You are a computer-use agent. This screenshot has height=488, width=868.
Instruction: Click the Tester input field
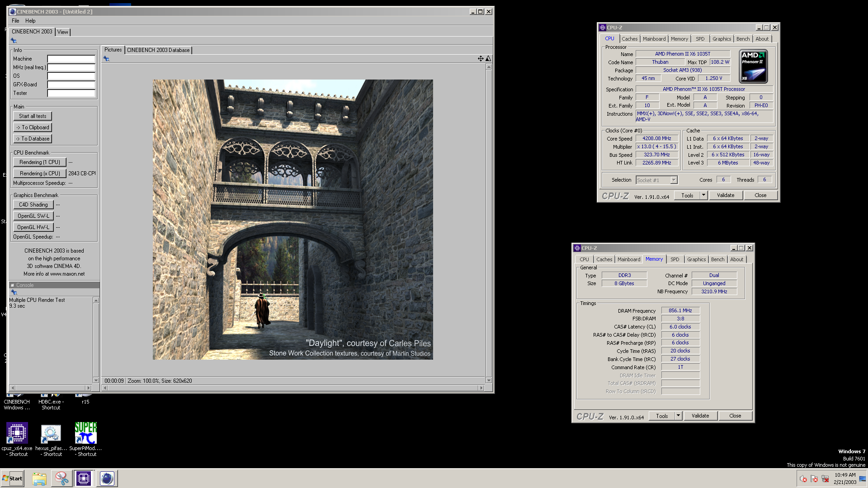(x=71, y=93)
